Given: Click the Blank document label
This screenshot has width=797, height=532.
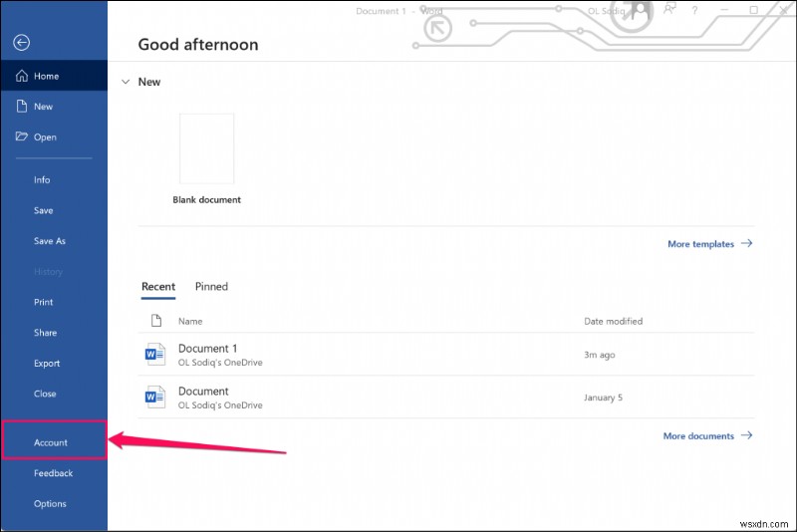Looking at the screenshot, I should pyautogui.click(x=206, y=199).
